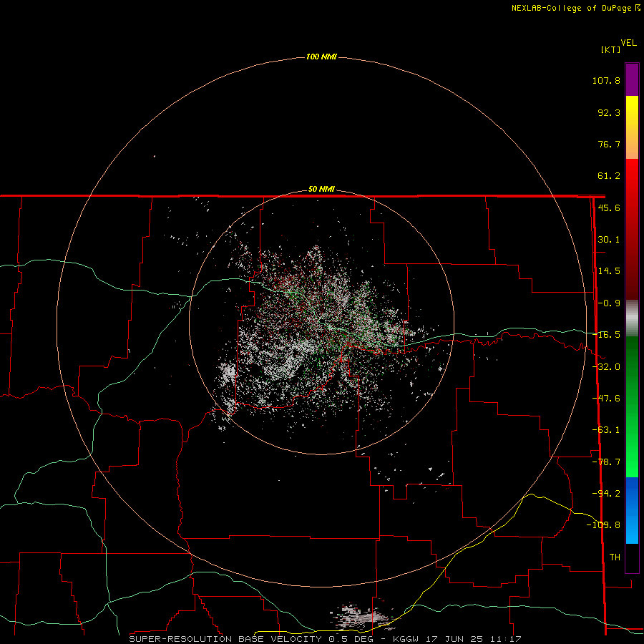Click the 17 JUN 25 11:17 timestamp
This screenshot has width=644, height=644.
point(474,639)
